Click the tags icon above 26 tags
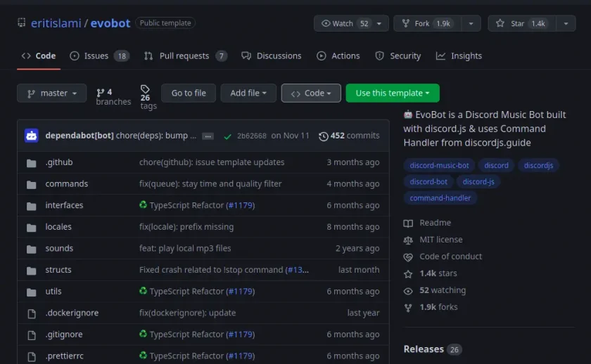The height and width of the screenshot is (364, 591). pos(145,89)
